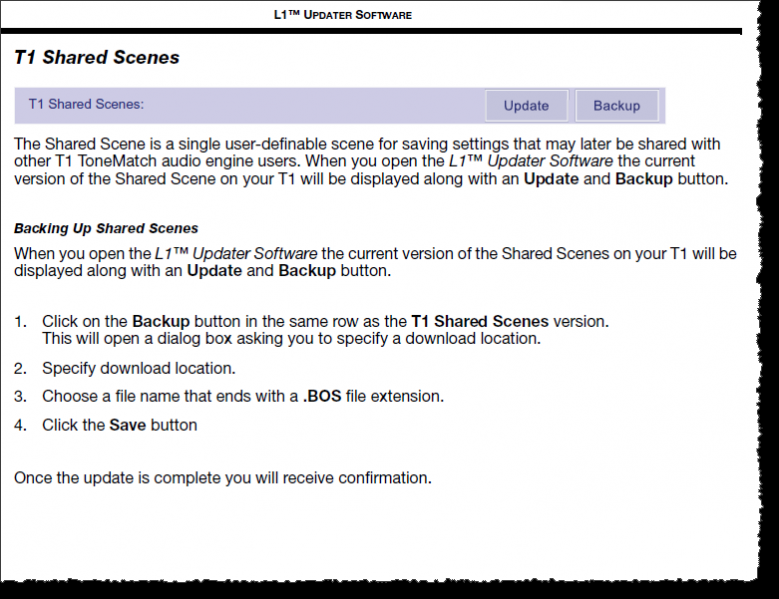The width and height of the screenshot is (779, 599).
Task: Click step text 'Click the Save button'
Action: pyautogui.click(x=120, y=425)
